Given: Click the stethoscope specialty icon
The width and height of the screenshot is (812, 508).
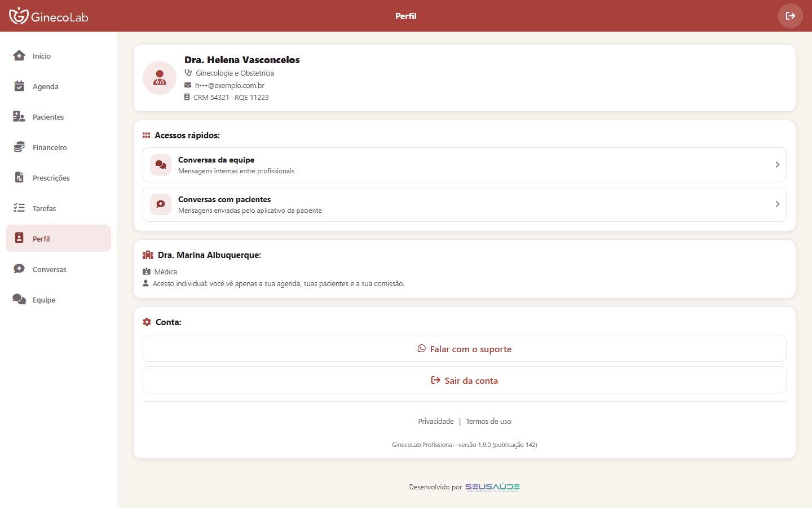Looking at the screenshot, I should (188, 73).
